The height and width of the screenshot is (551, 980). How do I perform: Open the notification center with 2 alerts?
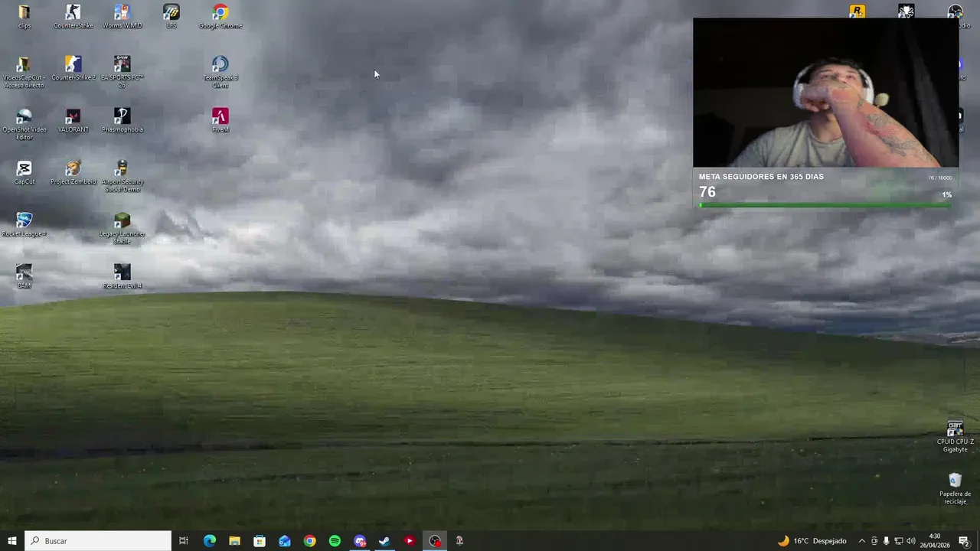[x=964, y=541]
